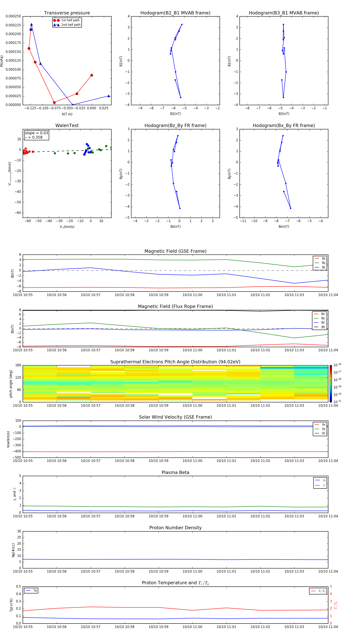This screenshot has width=351, height=644.
Task: Select By' in the Flux Rope legend
Action: click(320, 318)
